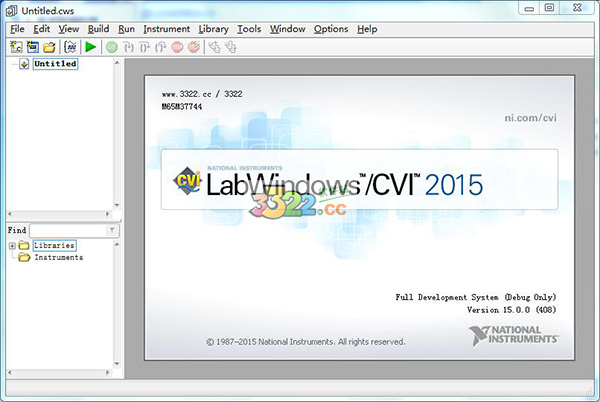This screenshot has width=600, height=402.
Task: Click the first greyed icon after Break Execution
Action: (x=214, y=47)
